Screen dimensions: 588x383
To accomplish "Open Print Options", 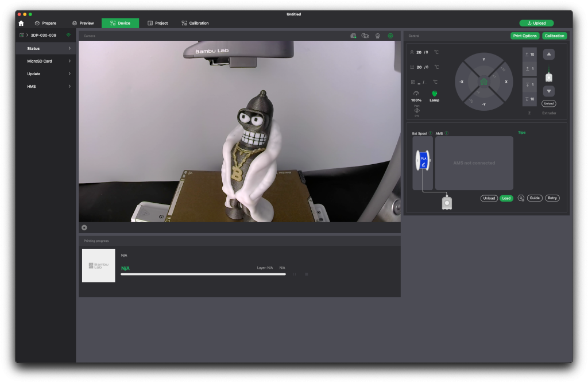I will 525,36.
